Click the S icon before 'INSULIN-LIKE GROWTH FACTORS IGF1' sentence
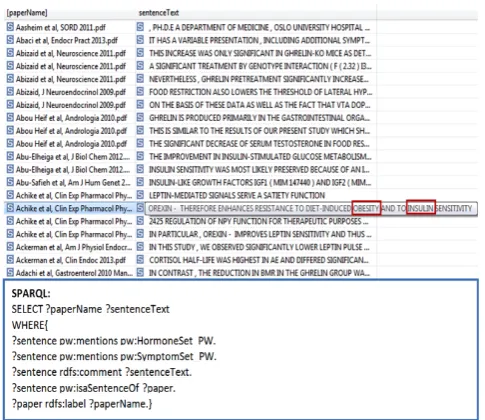 point(140,182)
